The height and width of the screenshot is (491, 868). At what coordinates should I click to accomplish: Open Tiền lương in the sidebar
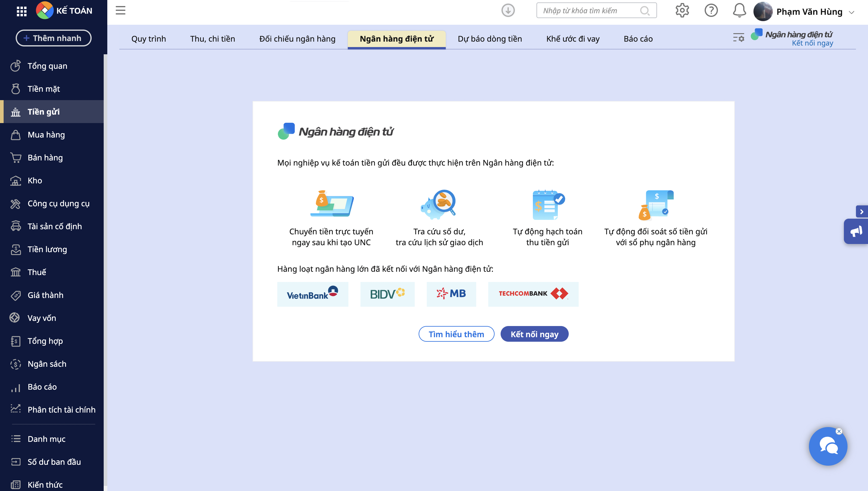pos(47,249)
